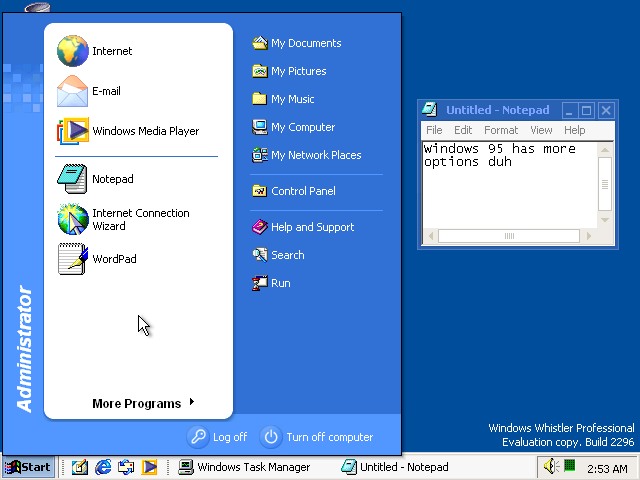Switch to Windows Task Manager taskbar button
This screenshot has width=640, height=480.
(245, 467)
